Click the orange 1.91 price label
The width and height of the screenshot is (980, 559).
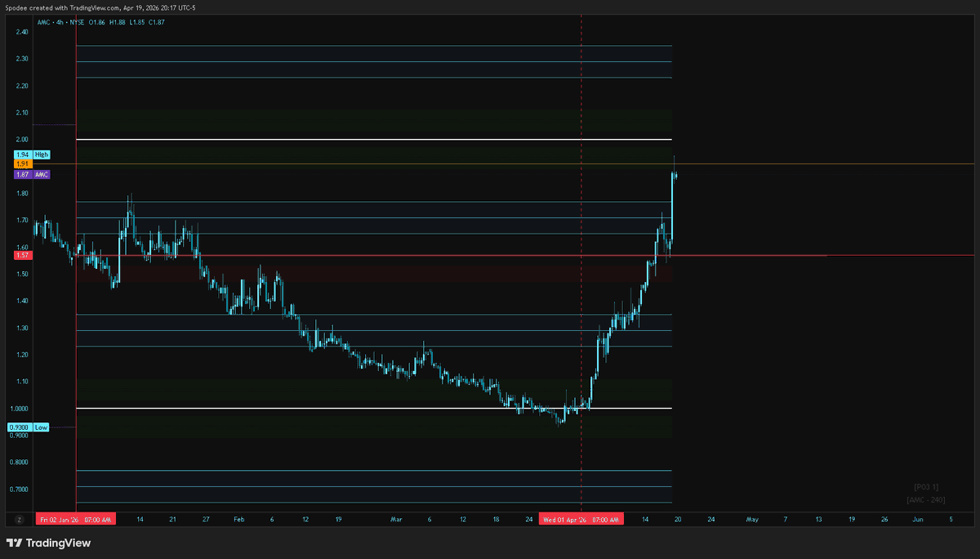pyautogui.click(x=22, y=164)
